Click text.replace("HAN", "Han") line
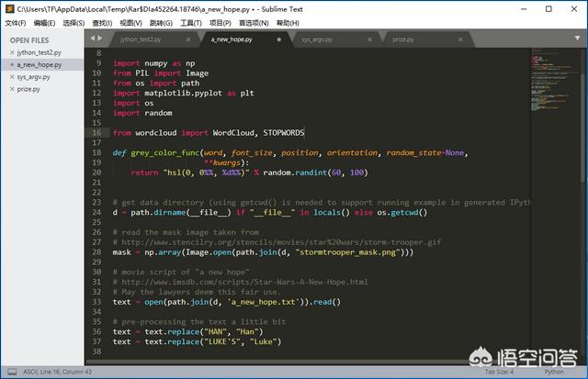The width and height of the screenshot is (588, 379). pyautogui.click(x=187, y=332)
